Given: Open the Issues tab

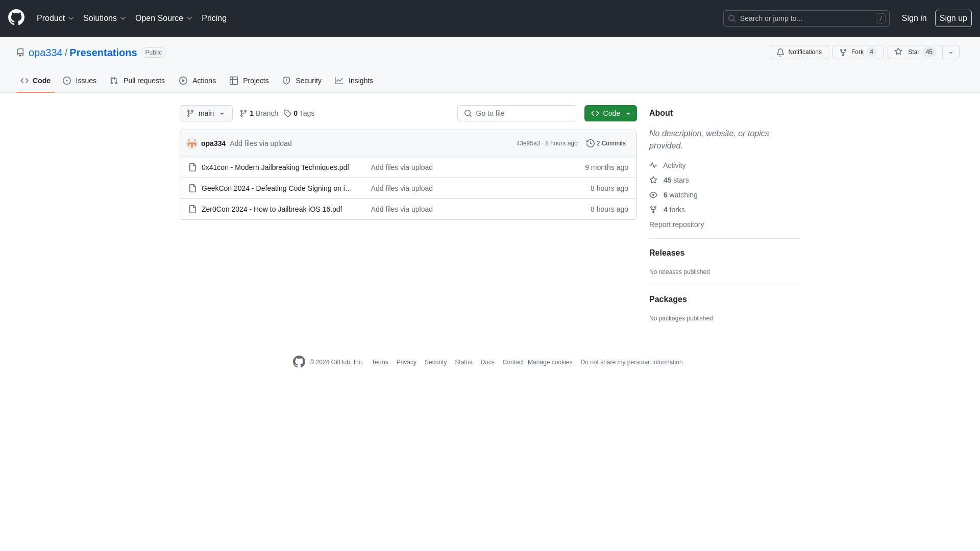Looking at the screenshot, I should tap(80, 81).
